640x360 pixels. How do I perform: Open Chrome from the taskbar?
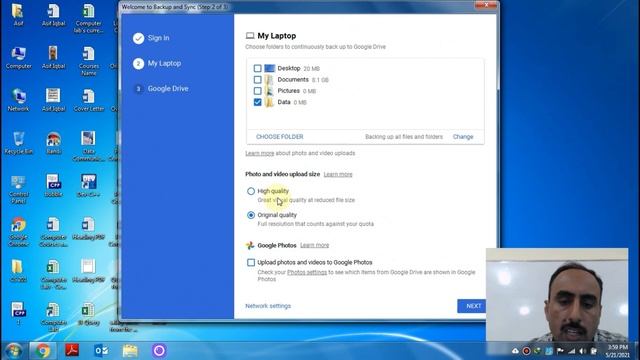42,351
